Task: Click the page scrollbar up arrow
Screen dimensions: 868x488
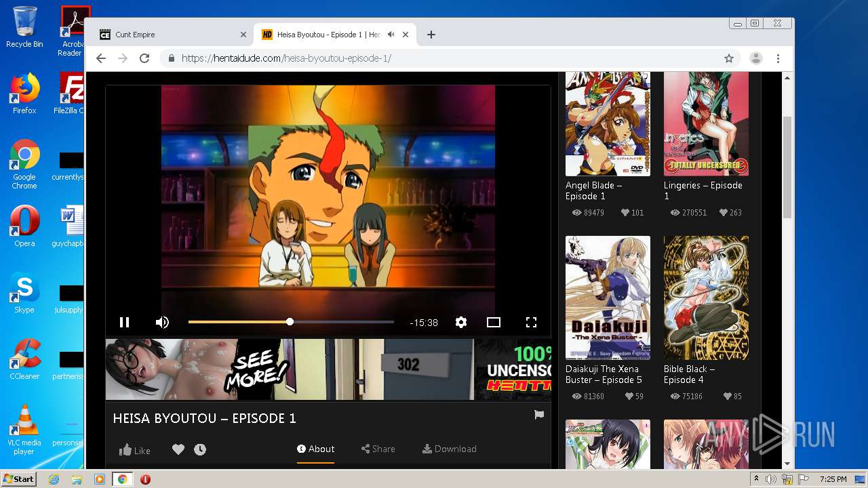Action: click(x=787, y=78)
